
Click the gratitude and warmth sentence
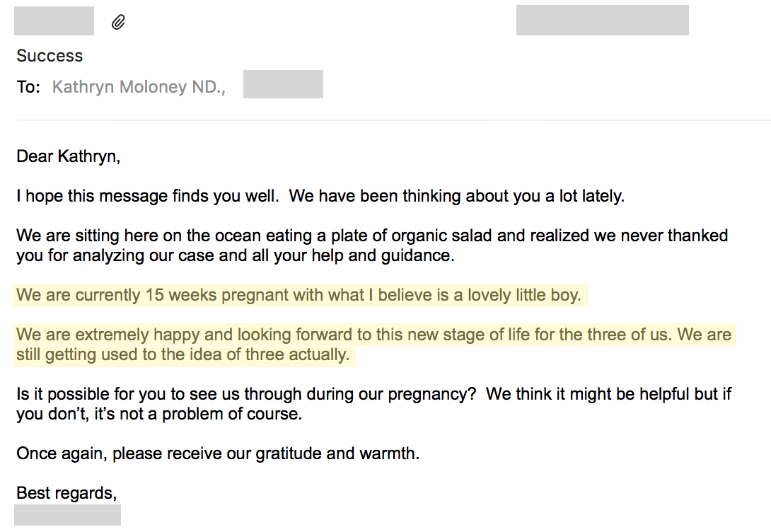click(x=218, y=453)
